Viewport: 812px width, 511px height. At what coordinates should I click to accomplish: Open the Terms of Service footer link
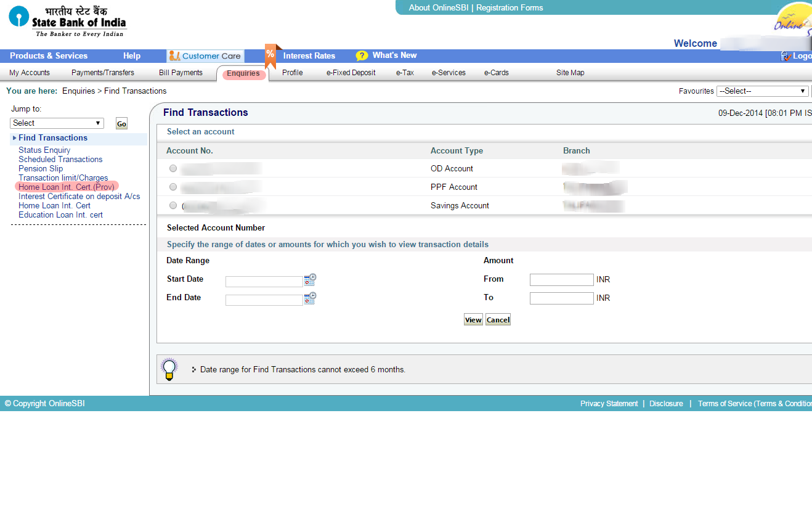click(x=755, y=404)
